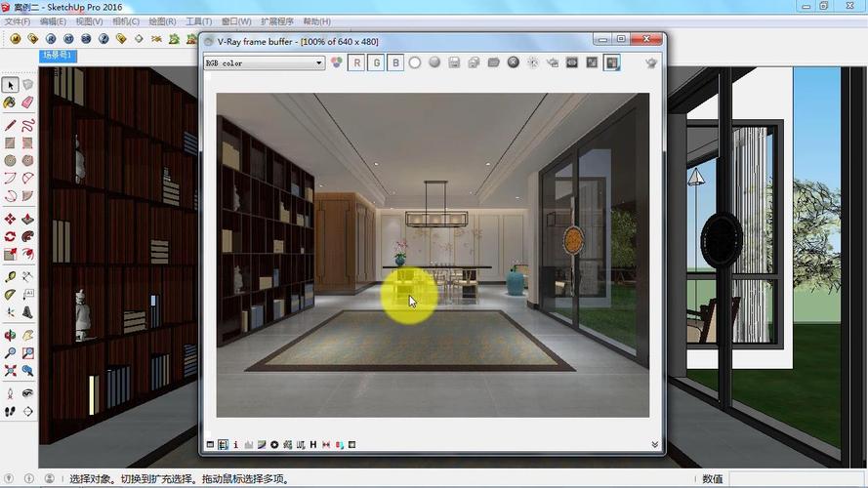Activate the Orbit camera tool
This screenshot has width=868, height=488.
[10, 335]
